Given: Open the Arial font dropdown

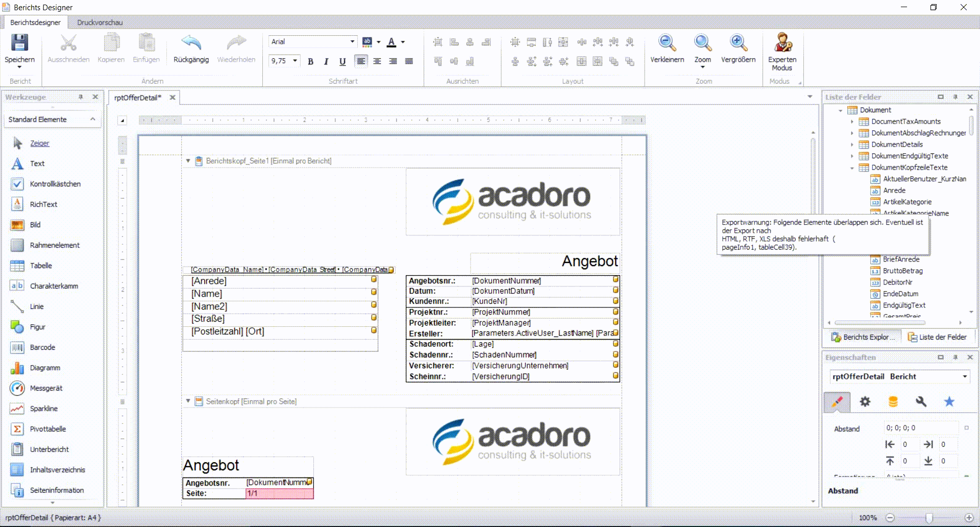Looking at the screenshot, I should pyautogui.click(x=352, y=42).
